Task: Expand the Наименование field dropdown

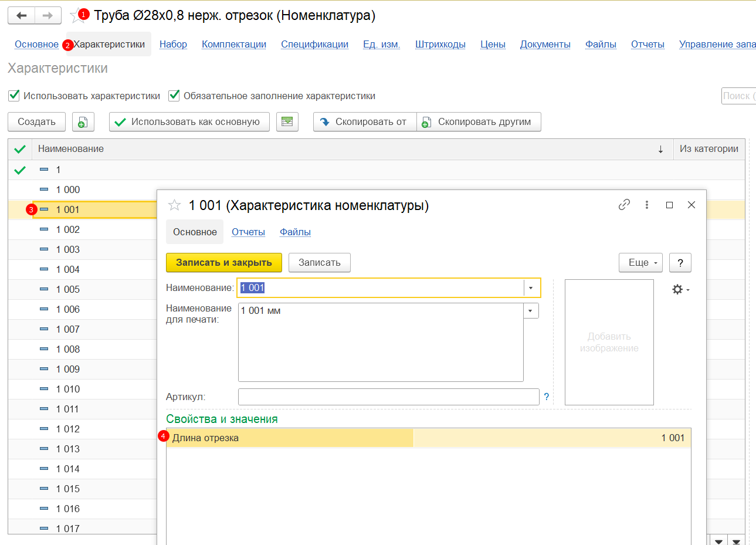Action: click(531, 288)
